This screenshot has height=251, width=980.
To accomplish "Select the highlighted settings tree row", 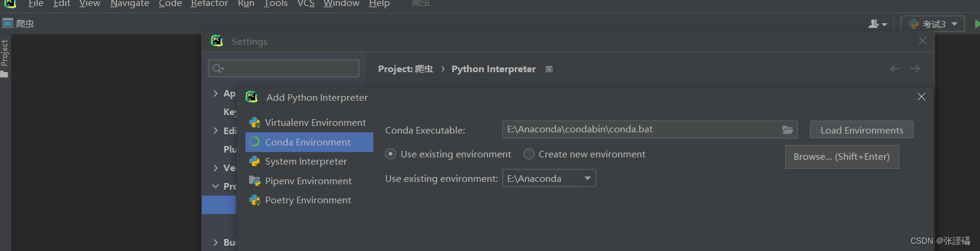I will pos(219,204).
